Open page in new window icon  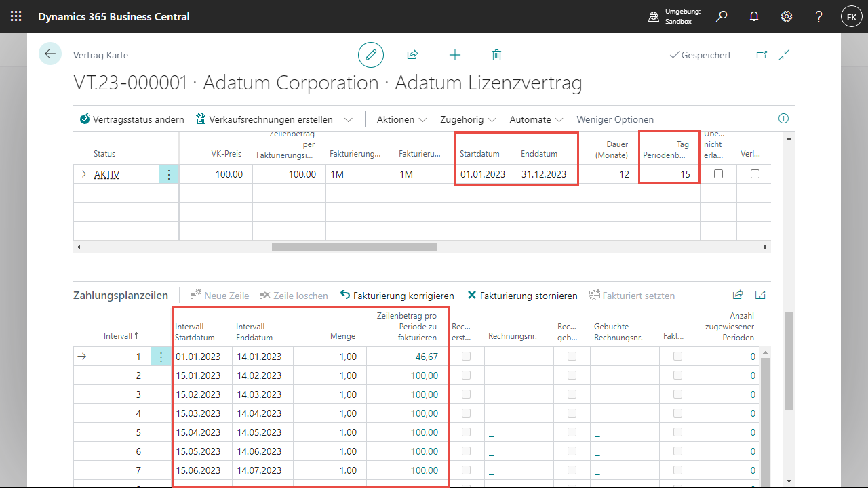coord(762,55)
